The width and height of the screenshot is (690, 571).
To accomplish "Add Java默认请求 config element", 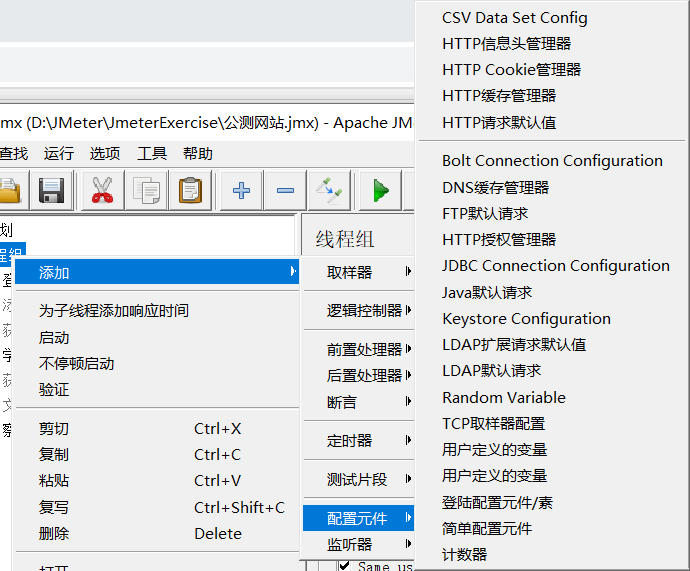I will point(552,292).
